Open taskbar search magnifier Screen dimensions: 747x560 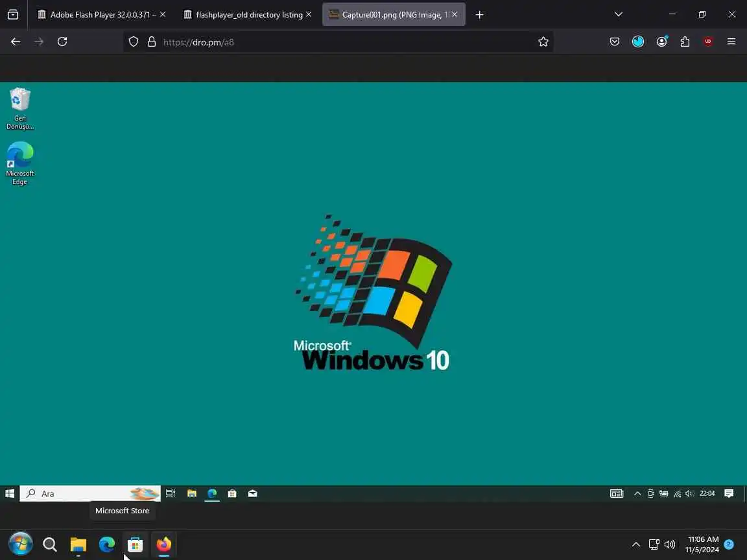coord(49,544)
